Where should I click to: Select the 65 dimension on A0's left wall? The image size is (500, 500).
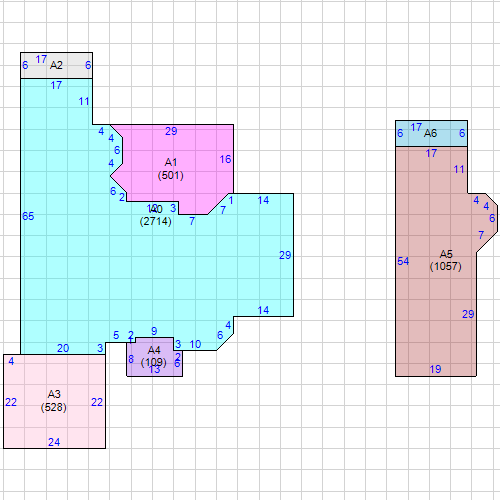click(x=28, y=216)
